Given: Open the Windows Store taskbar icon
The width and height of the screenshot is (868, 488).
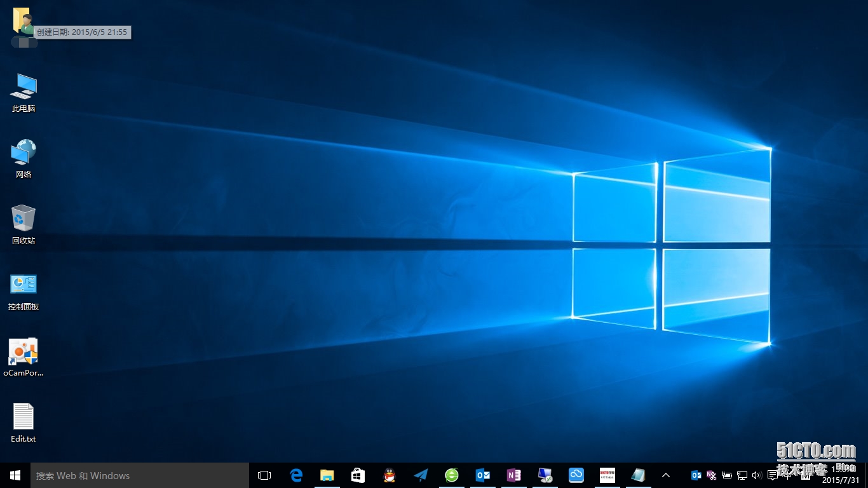Looking at the screenshot, I should [358, 475].
